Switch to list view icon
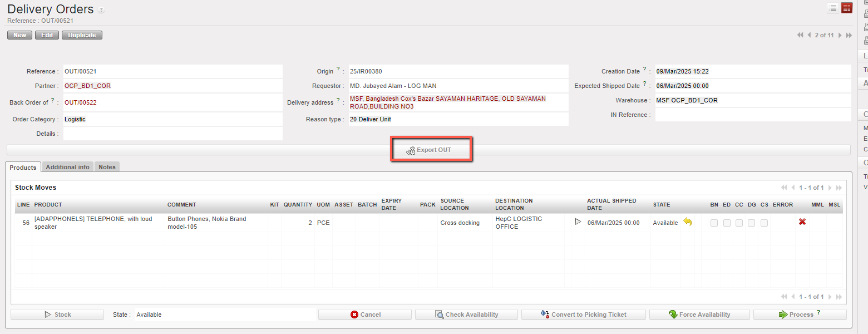868x334 pixels. (833, 8)
